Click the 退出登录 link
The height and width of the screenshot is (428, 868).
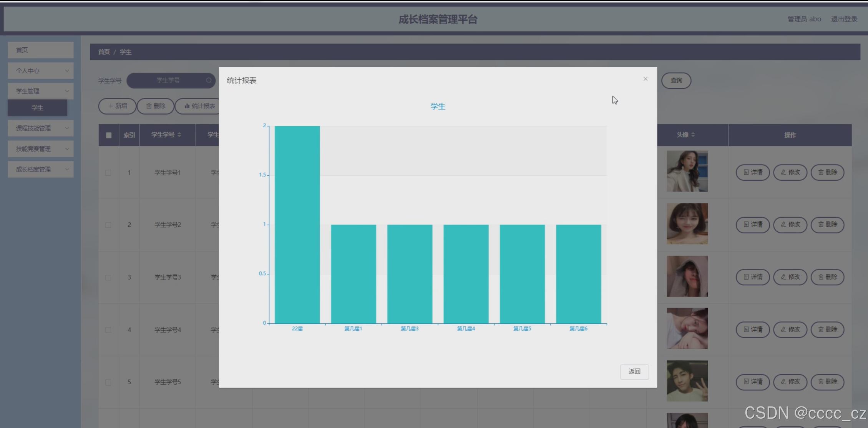pyautogui.click(x=844, y=19)
